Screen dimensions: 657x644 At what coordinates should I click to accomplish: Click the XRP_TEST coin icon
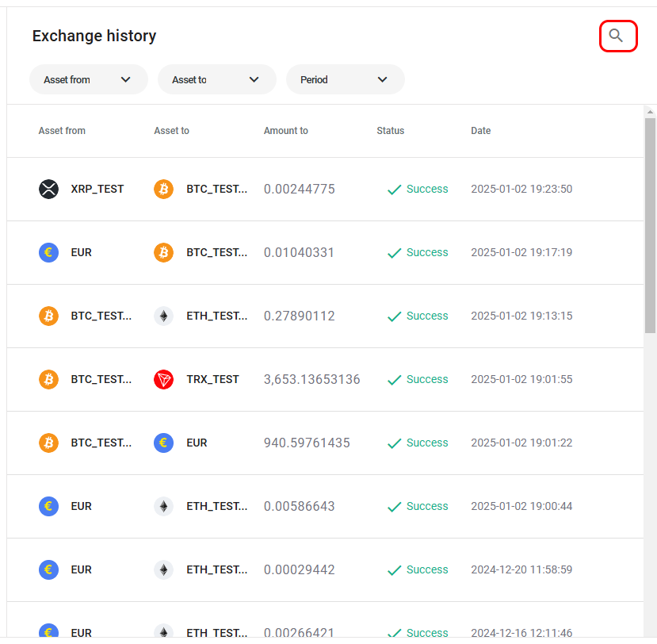[49, 190]
